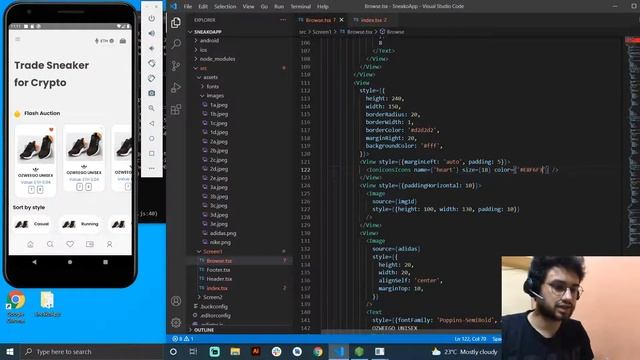640x360 pixels.
Task: Click emulator zoom magnifier icon
Action: point(151,108)
